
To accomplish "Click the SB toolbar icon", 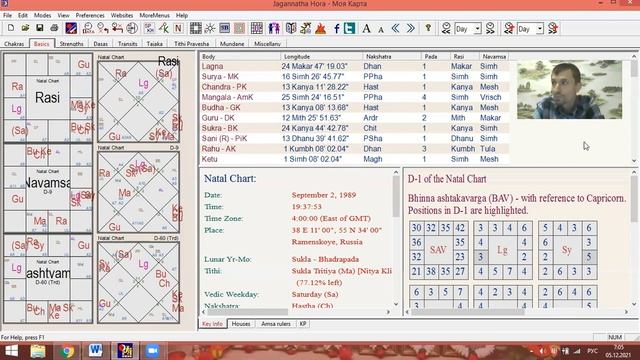I will click(224, 28).
